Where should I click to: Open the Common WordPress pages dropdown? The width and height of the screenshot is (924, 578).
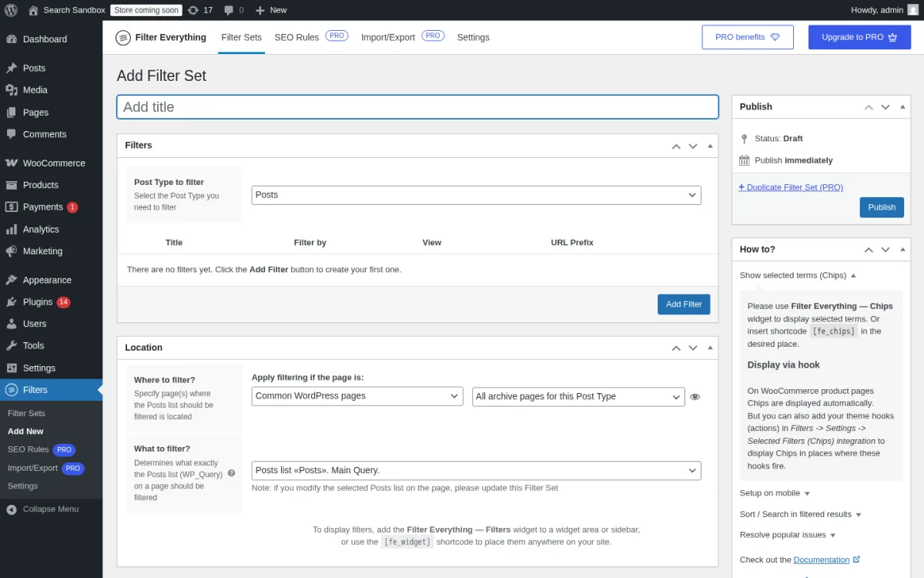(357, 396)
